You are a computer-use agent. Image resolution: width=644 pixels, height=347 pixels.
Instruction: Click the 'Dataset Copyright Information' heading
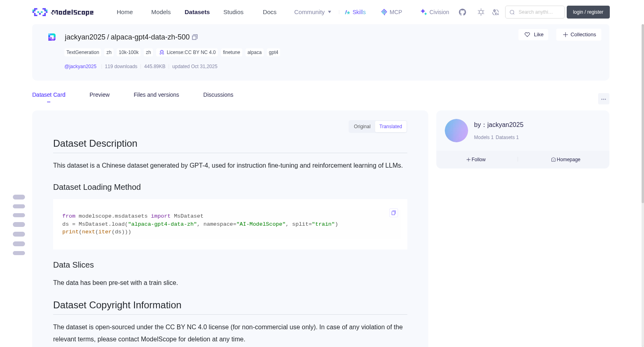[117, 305]
